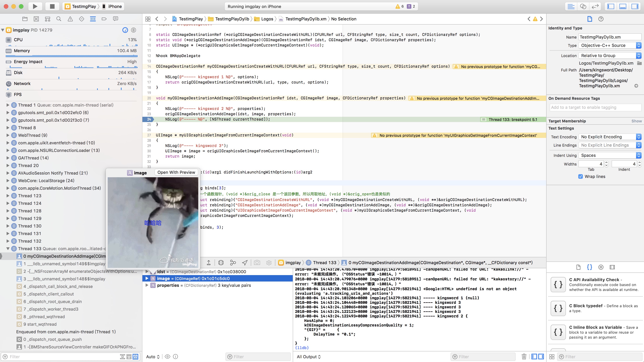Open the Text Encoding dropdown
Screen dimensions: 644x362
click(x=610, y=137)
